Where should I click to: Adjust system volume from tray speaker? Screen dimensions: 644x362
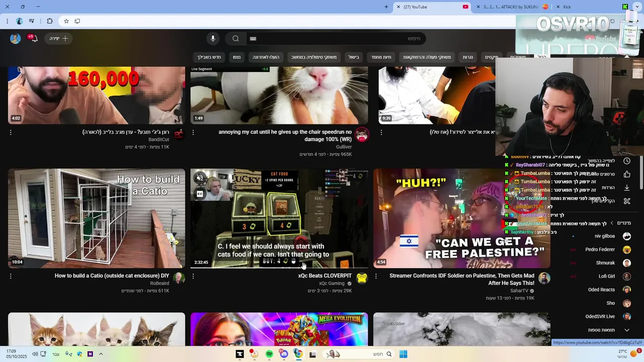[x=35, y=354]
